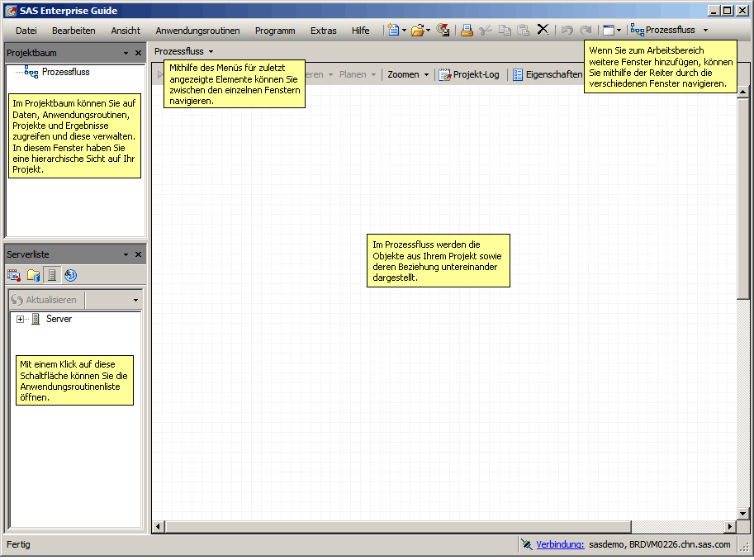Open the Ansicht menu
The image size is (754, 560).
coord(126,31)
